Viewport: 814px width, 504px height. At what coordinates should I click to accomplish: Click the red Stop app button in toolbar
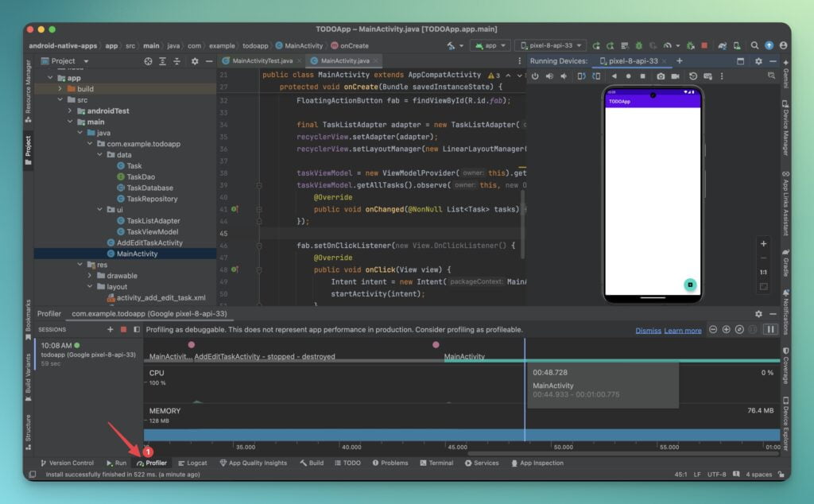[704, 45]
